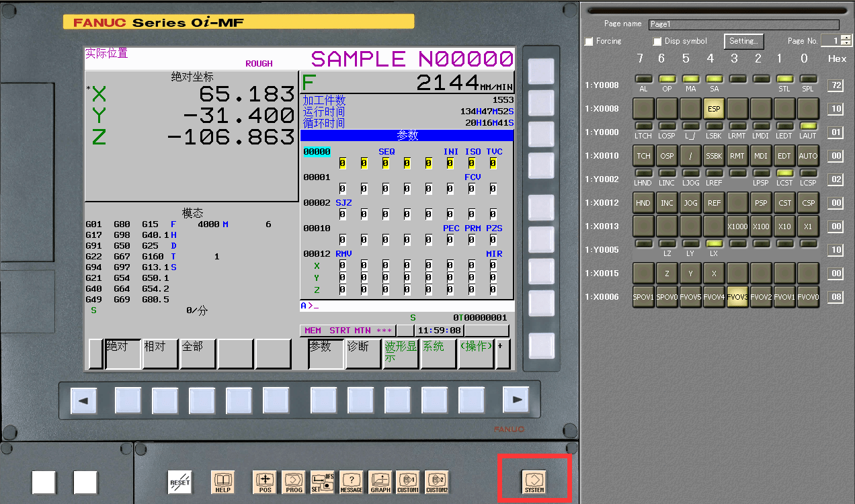This screenshot has width=855, height=504.
Task: Click the MESSAGE function key
Action: tap(352, 482)
